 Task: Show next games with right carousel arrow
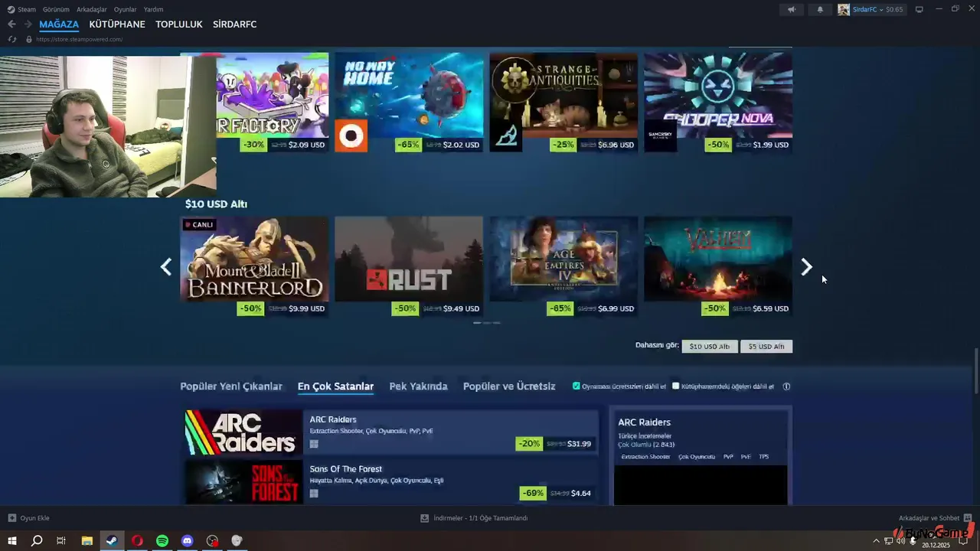(x=806, y=266)
